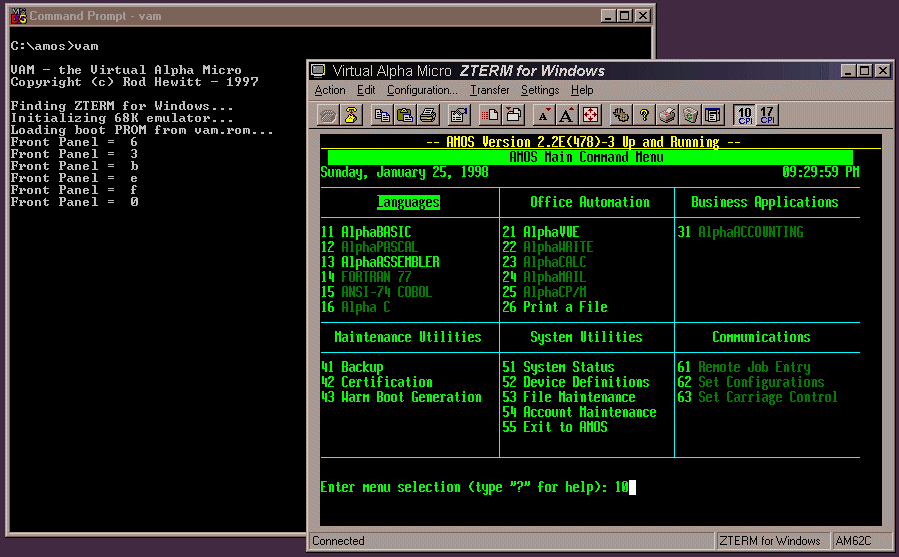The width and height of the screenshot is (899, 557).
Task: Click the yellow telephone hang-up icon
Action: pyautogui.click(x=350, y=115)
